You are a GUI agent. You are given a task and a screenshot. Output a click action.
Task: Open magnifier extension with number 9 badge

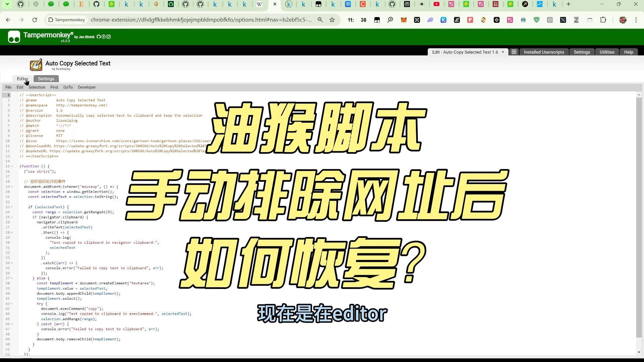tap(390, 20)
